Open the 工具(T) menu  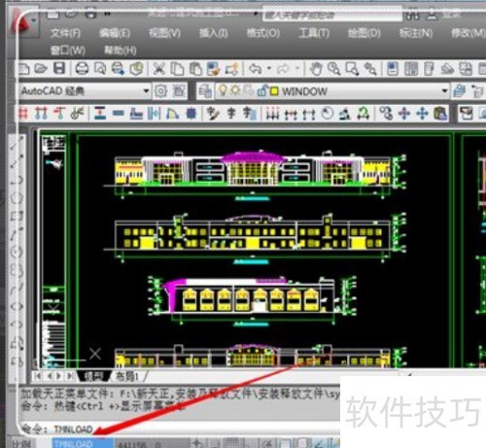click(x=314, y=33)
